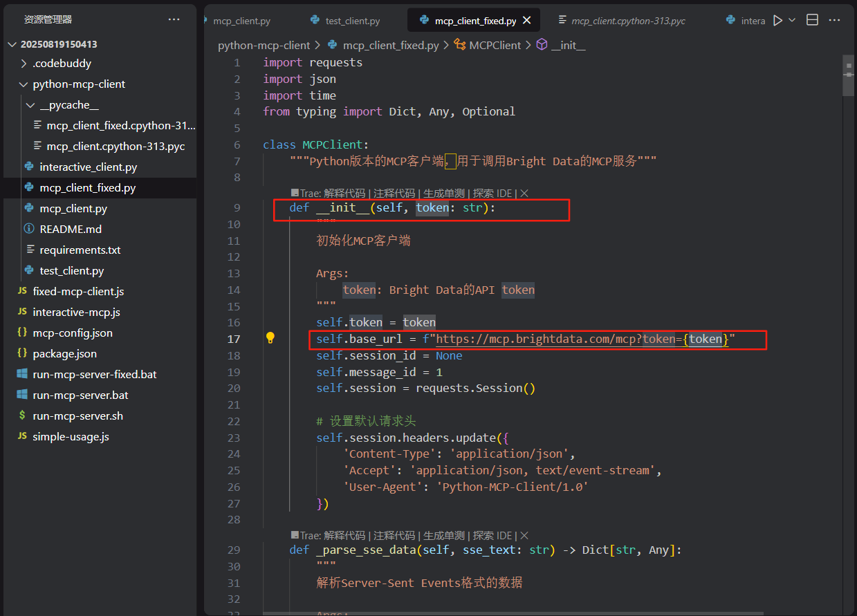Switch to test_client.py editor tab
Screen dimensions: 857x616
pos(353,21)
